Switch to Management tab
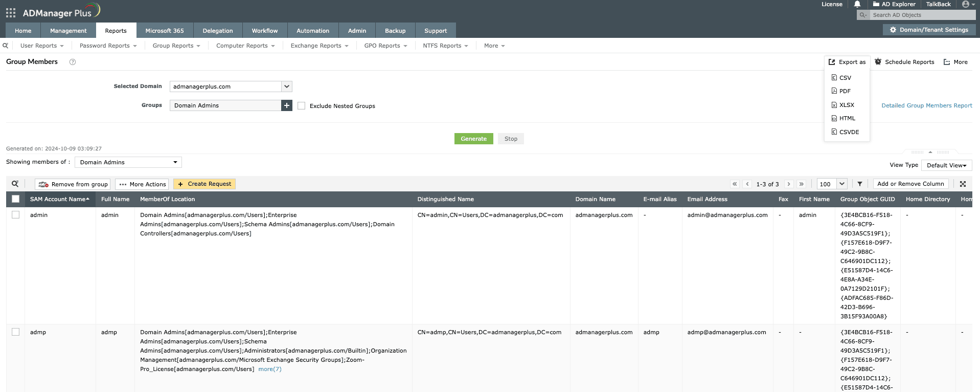The image size is (980, 392). coord(69,31)
